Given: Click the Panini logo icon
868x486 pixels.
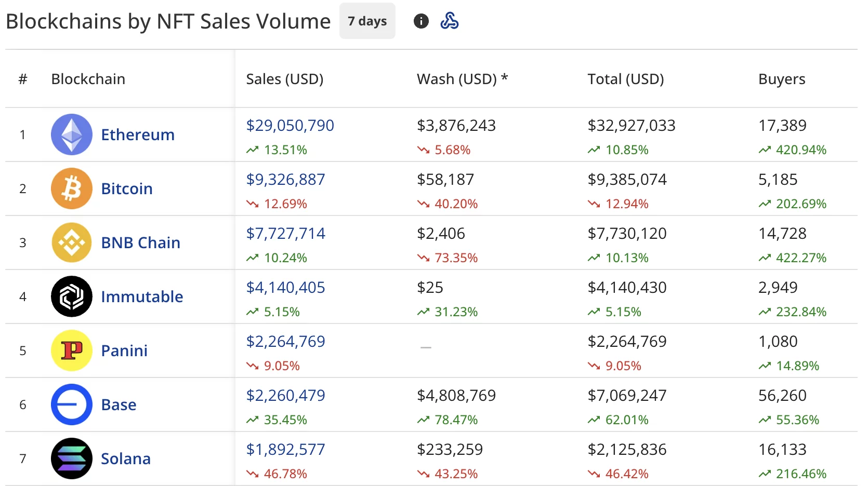Looking at the screenshot, I should click(x=71, y=350).
